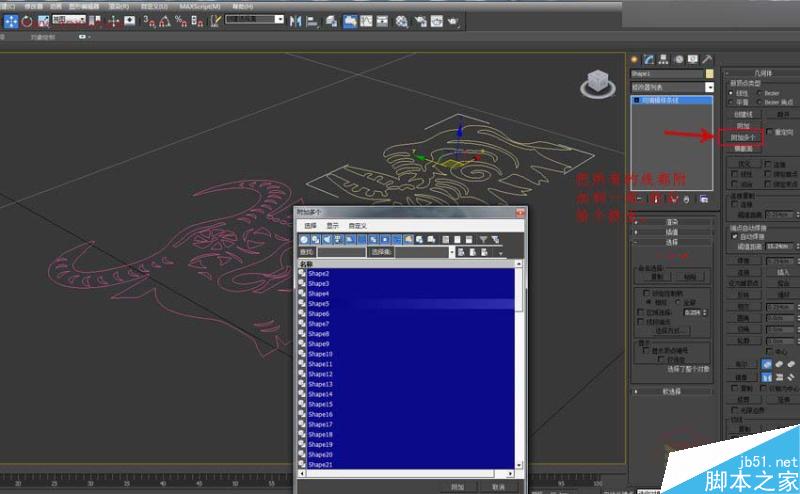The image size is (800, 494).
Task: Select the Bezier vertex type radio button
Action: click(x=760, y=93)
